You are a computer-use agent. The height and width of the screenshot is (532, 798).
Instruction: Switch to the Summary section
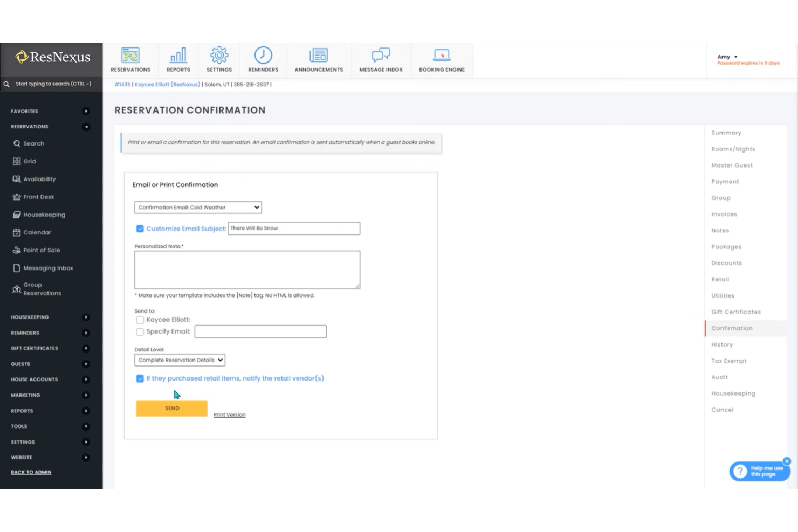pos(726,132)
